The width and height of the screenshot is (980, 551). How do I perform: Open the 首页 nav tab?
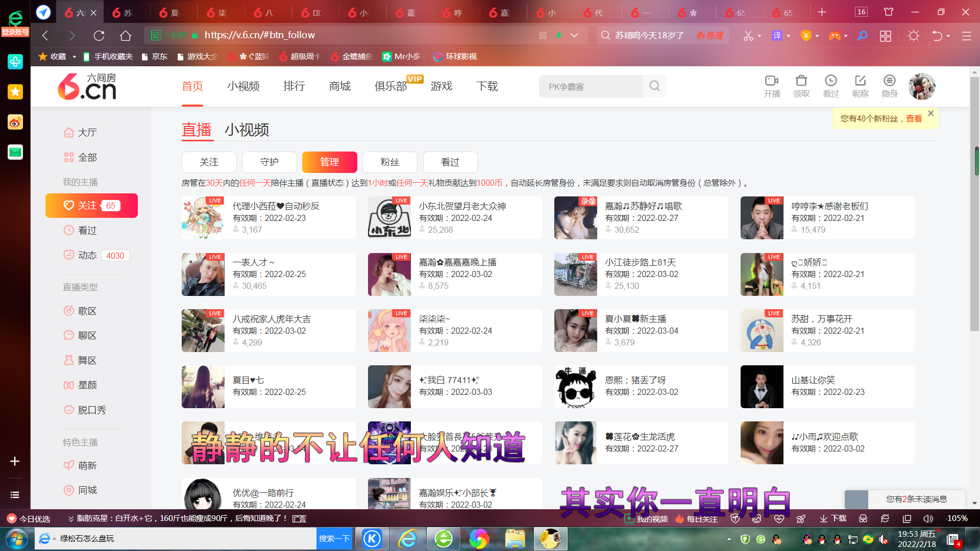192,86
